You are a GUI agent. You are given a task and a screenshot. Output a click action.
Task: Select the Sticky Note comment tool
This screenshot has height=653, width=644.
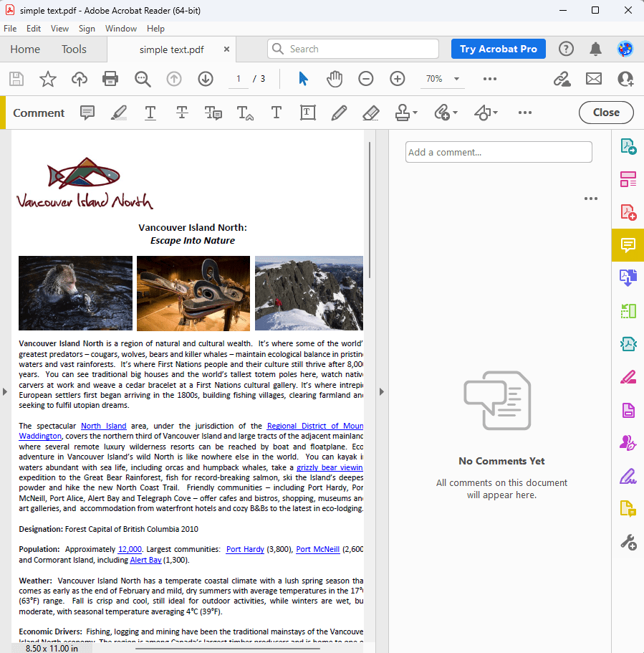click(x=87, y=113)
